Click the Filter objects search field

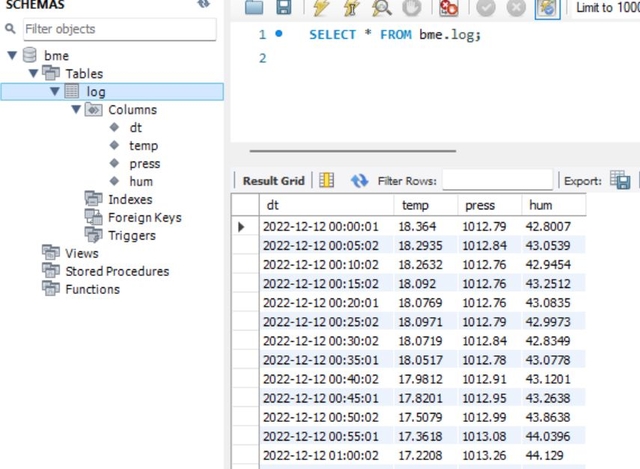point(120,29)
